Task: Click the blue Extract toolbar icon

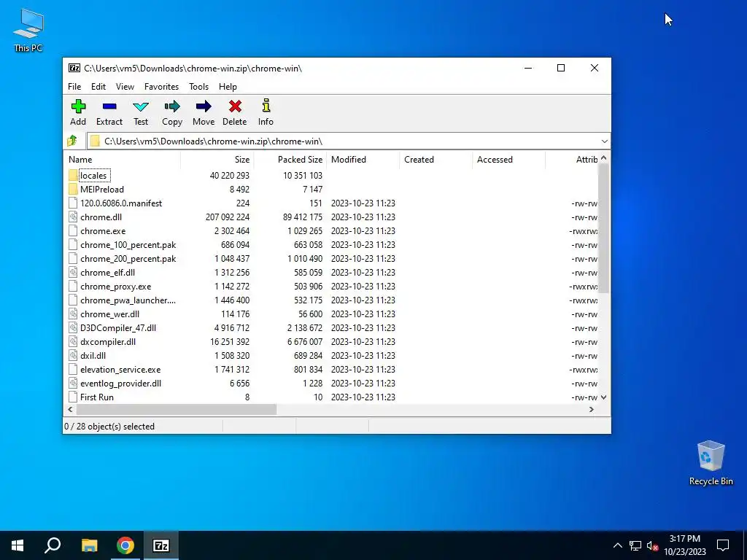Action: pos(109,106)
